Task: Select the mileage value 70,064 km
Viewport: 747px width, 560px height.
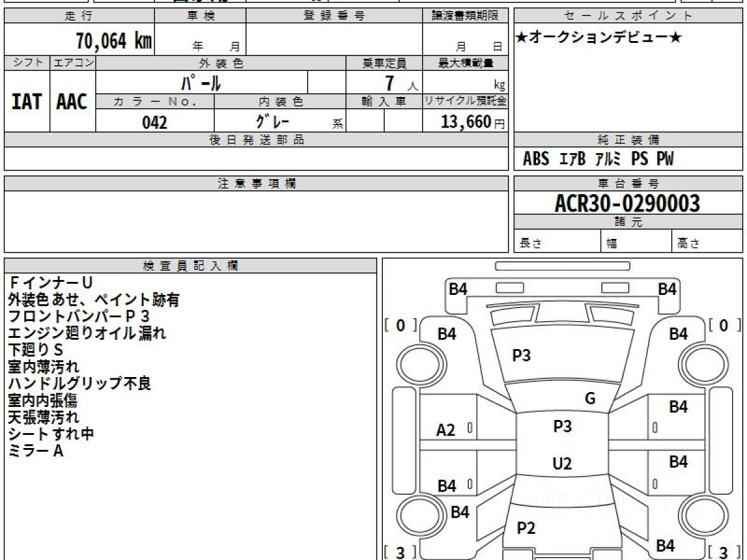Action: 114,42
